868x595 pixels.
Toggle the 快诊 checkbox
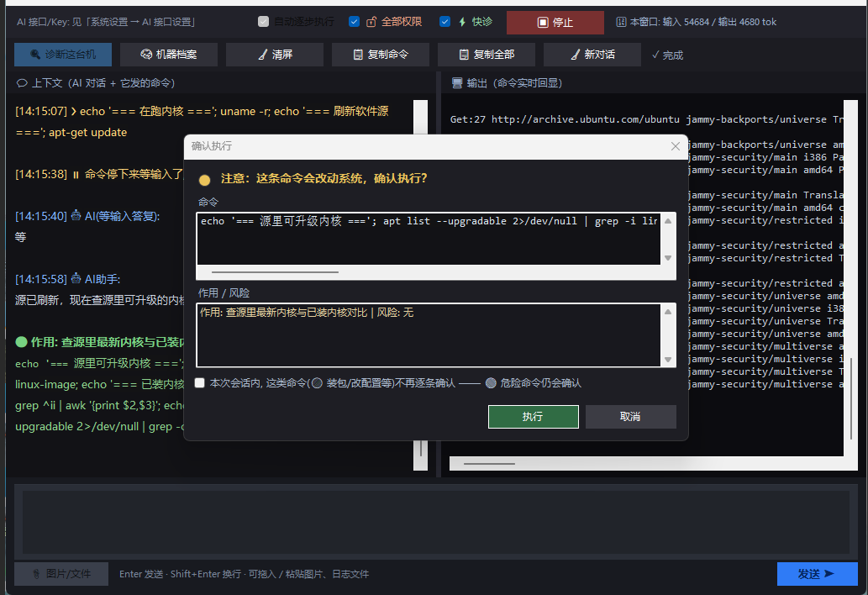tap(445, 22)
